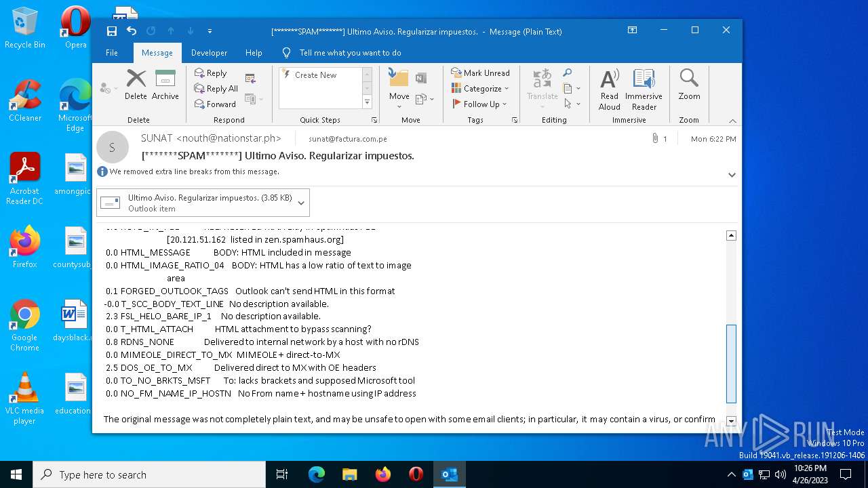Click the message body scrollbar thumb
The image size is (868, 488).
(x=731, y=364)
